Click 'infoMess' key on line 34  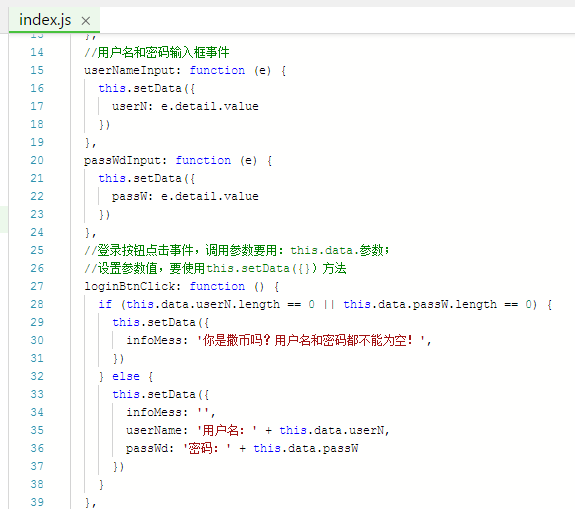click(x=154, y=412)
